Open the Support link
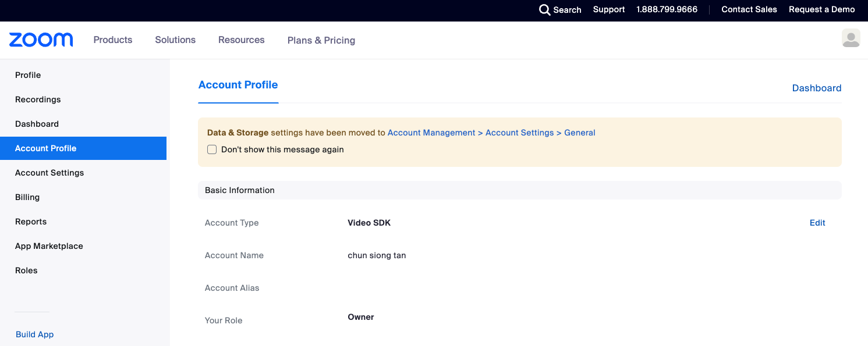868x346 pixels. pos(609,9)
